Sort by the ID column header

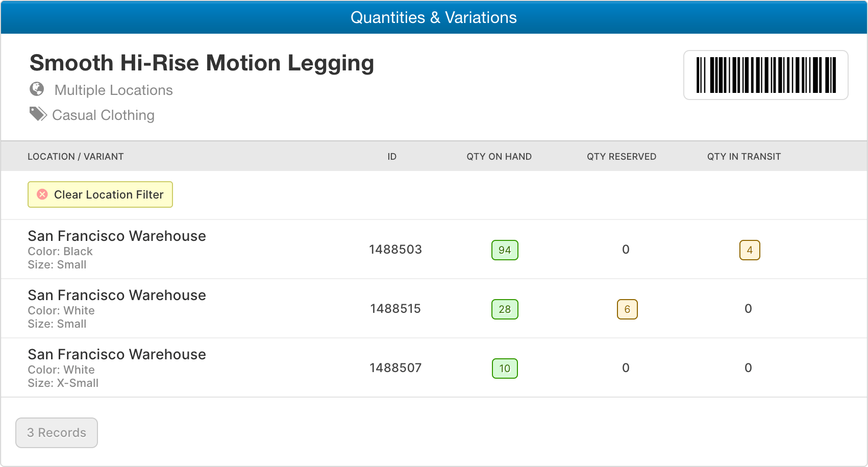(x=392, y=157)
